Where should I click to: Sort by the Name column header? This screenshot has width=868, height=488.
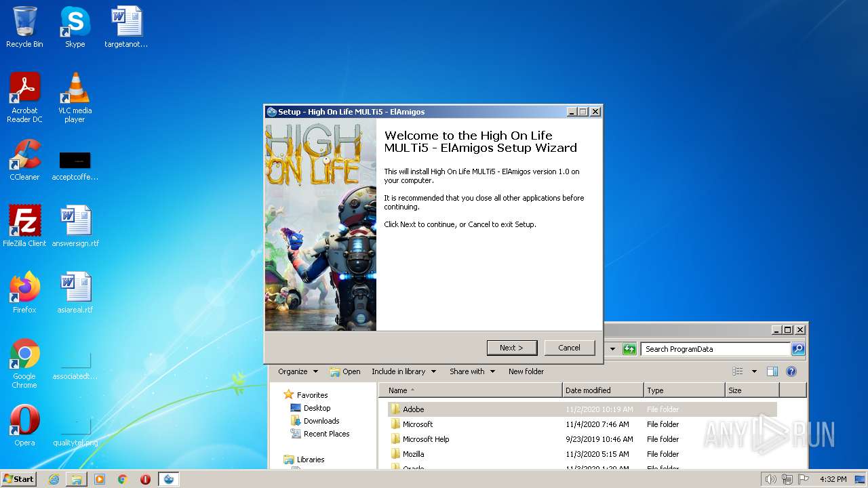coord(471,390)
